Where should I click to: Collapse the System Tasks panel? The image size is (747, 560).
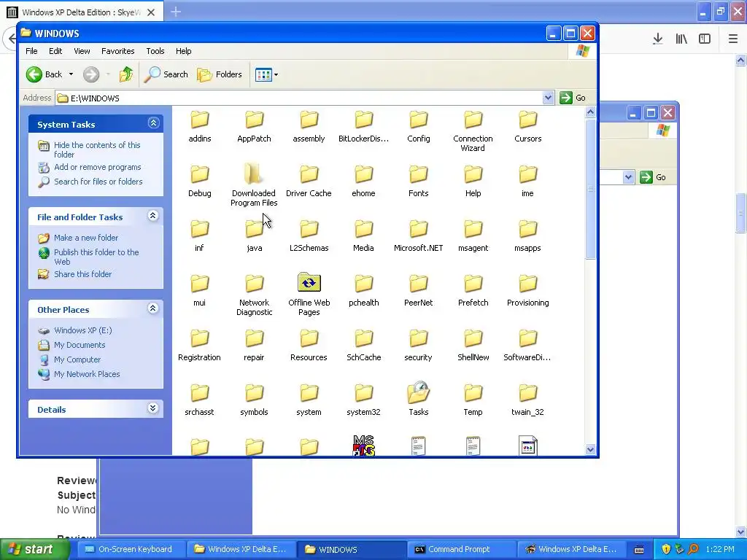(x=153, y=123)
